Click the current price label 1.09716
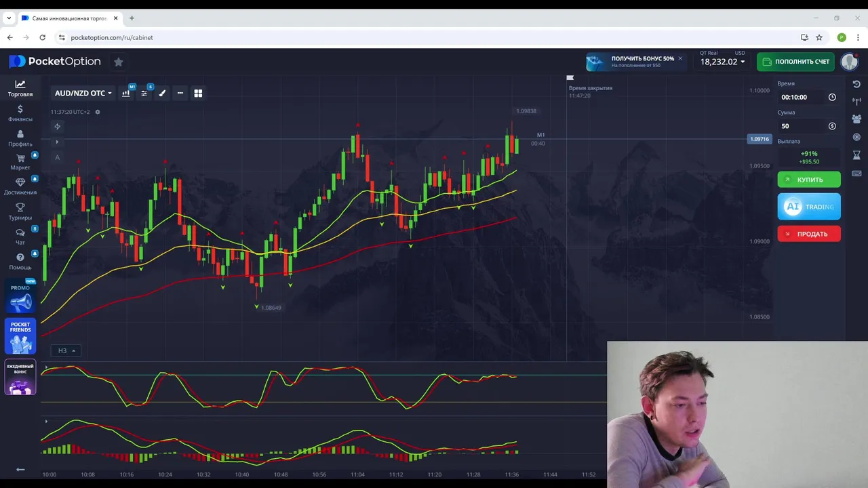The height and width of the screenshot is (488, 868). click(759, 139)
